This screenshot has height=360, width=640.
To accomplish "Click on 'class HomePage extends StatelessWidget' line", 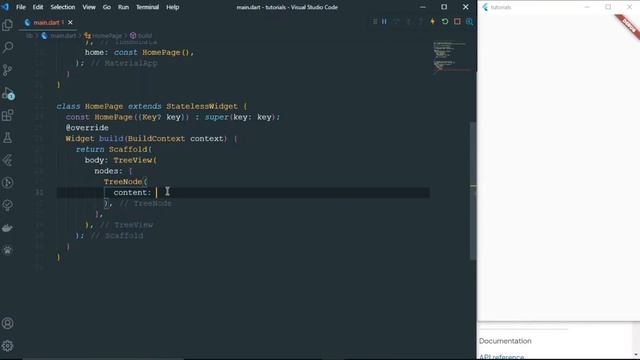I will (152, 107).
